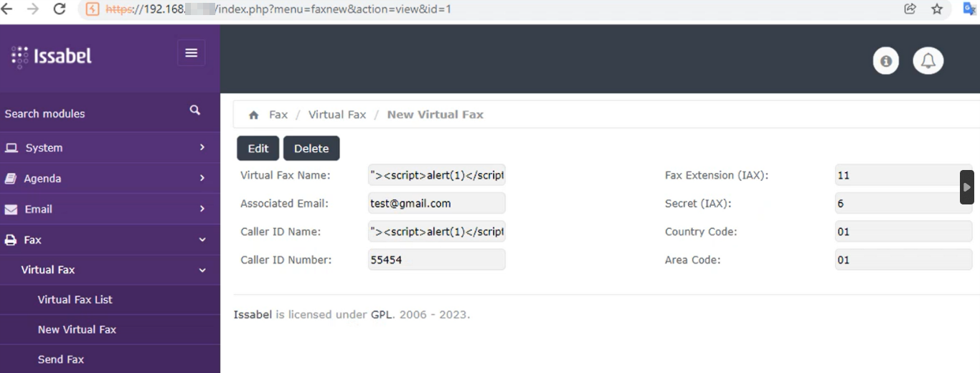Expand the Agenda menu chevron
This screenshot has height=373, width=980.
(202, 178)
